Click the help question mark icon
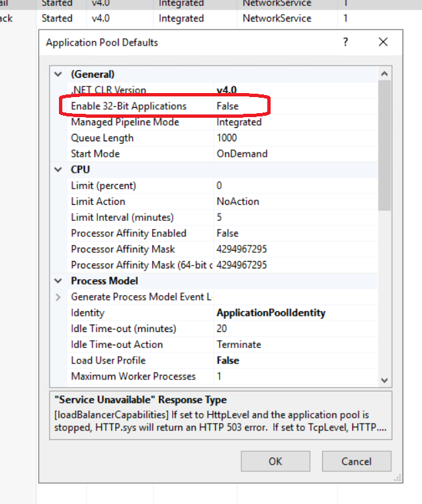 (x=346, y=42)
